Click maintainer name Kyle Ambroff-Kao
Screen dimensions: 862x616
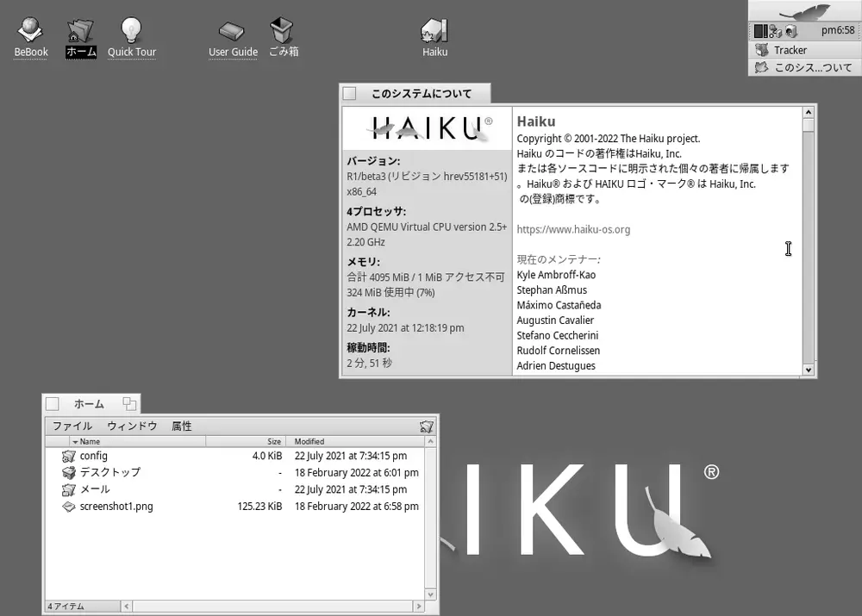556,275
